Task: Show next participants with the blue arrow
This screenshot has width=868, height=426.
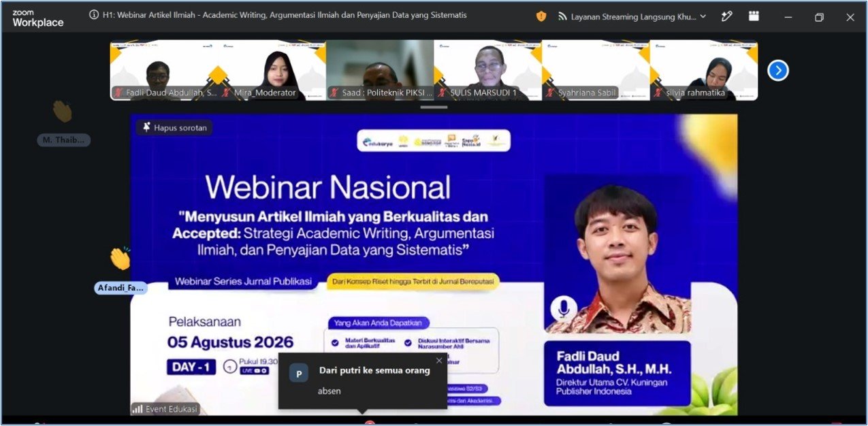Action: (x=778, y=70)
